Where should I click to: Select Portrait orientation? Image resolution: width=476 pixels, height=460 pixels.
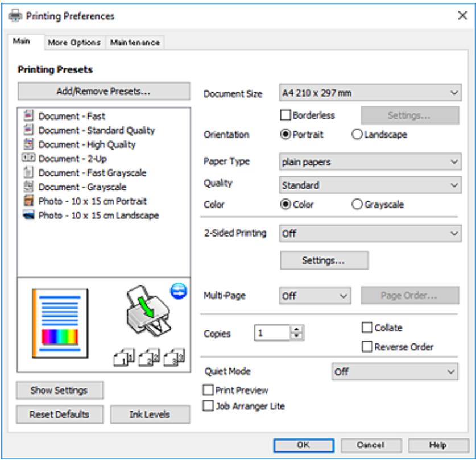click(x=285, y=134)
